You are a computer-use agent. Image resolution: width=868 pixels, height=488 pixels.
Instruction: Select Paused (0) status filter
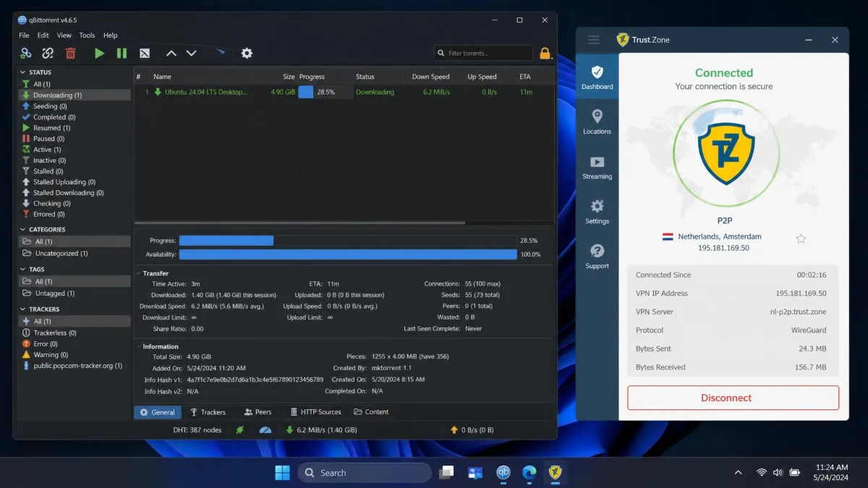tap(75, 139)
